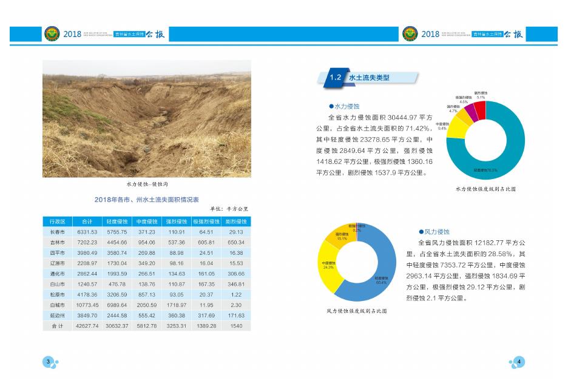This screenshot has width=568, height=392.
Task: Click the unit label 单位：平方公里
Action: coord(229,209)
